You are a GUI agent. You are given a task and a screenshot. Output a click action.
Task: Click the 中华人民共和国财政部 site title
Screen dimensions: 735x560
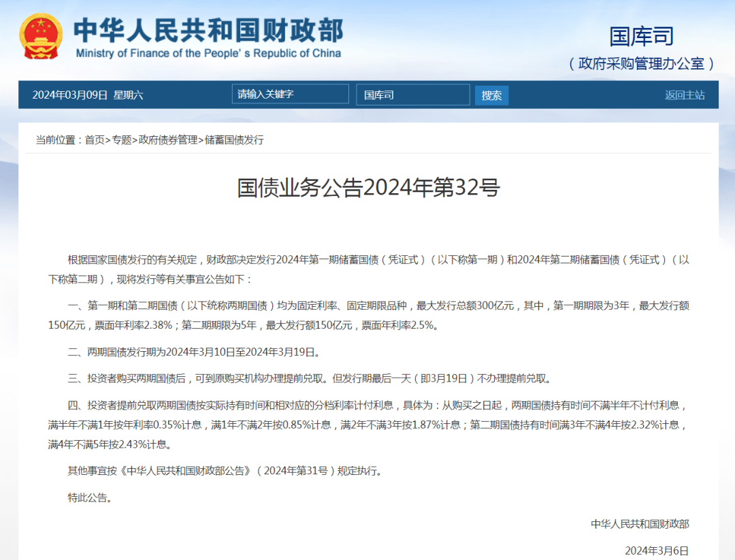(x=208, y=30)
